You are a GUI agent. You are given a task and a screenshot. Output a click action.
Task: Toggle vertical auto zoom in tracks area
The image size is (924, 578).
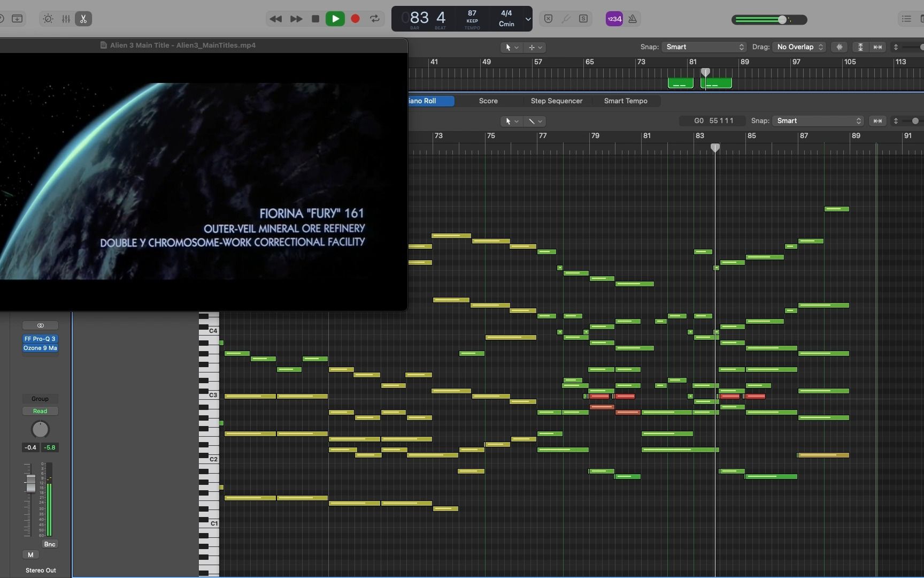click(860, 47)
